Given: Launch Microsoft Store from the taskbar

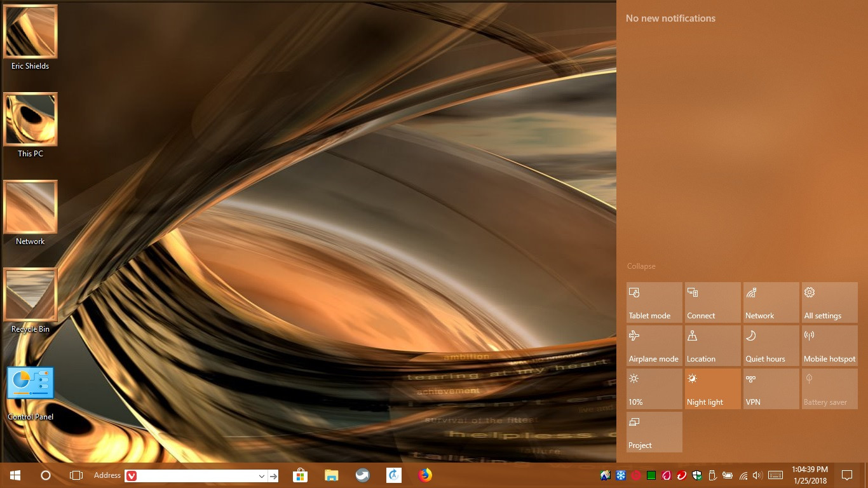Looking at the screenshot, I should (x=300, y=475).
